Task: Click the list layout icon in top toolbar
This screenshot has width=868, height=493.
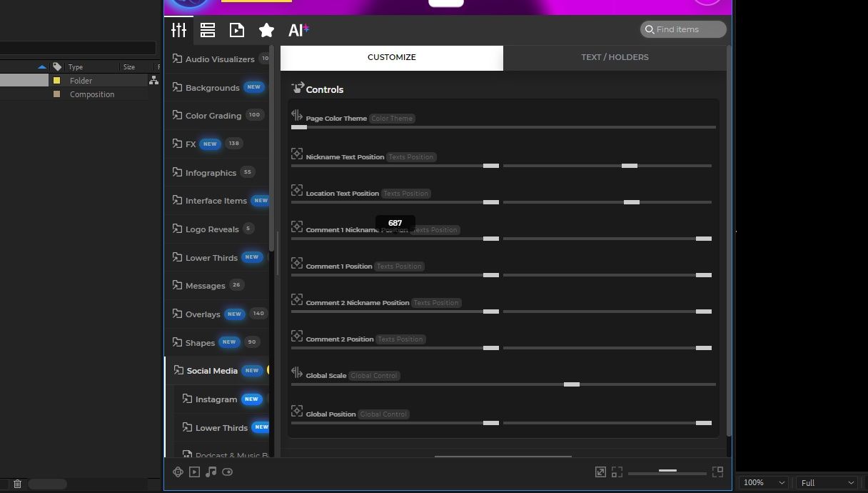Action: 208,30
